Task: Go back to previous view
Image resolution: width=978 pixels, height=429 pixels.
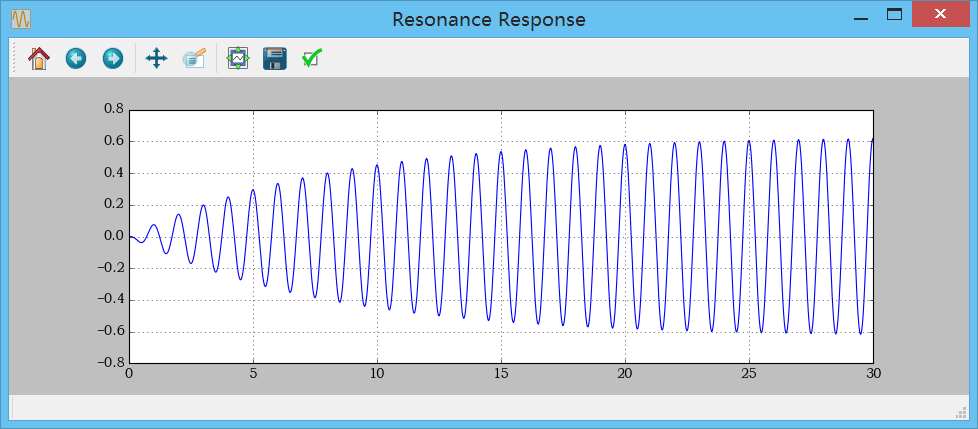Action: pyautogui.click(x=76, y=59)
